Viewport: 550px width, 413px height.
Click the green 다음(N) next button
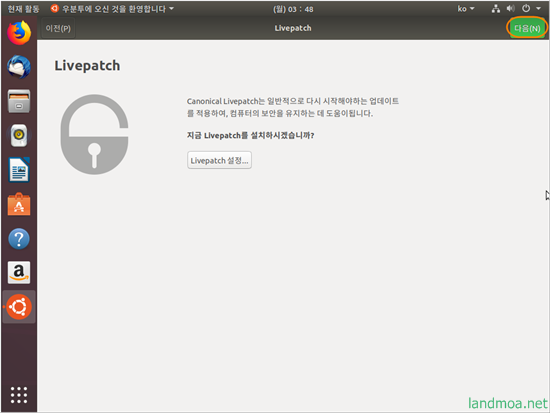(x=527, y=28)
